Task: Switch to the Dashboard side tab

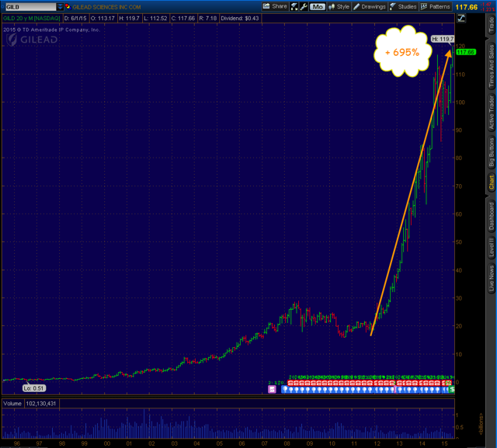Action: click(x=492, y=216)
